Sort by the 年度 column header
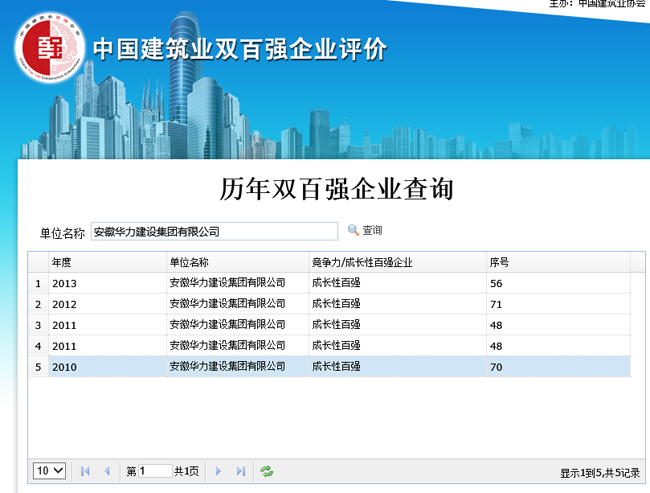 (107, 262)
